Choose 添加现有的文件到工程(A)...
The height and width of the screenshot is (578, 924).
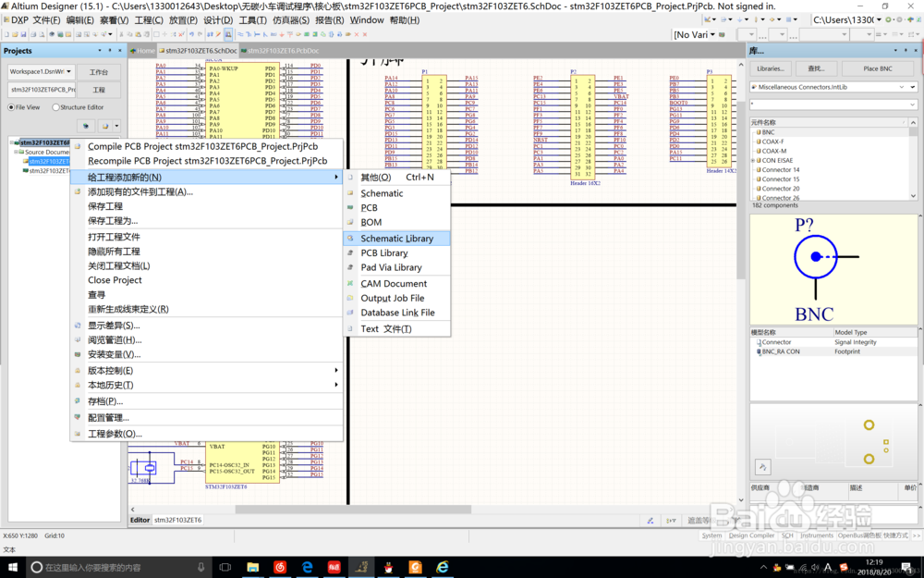(x=206, y=191)
